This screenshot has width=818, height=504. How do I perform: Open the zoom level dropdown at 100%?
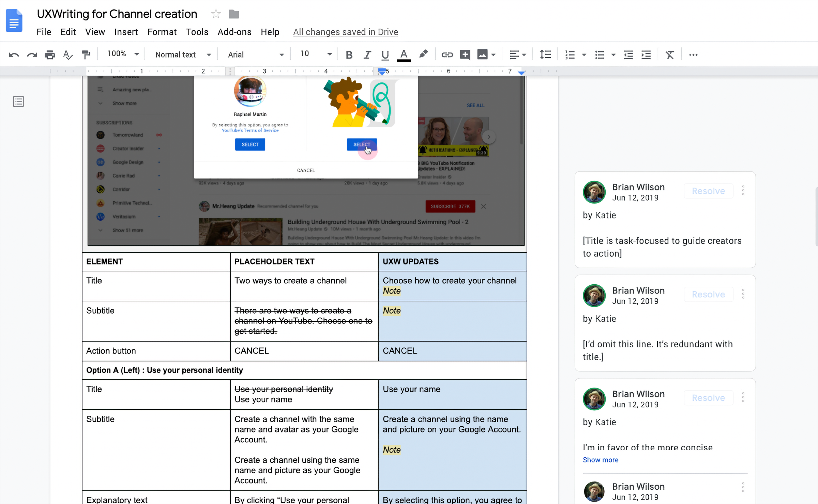pos(123,54)
